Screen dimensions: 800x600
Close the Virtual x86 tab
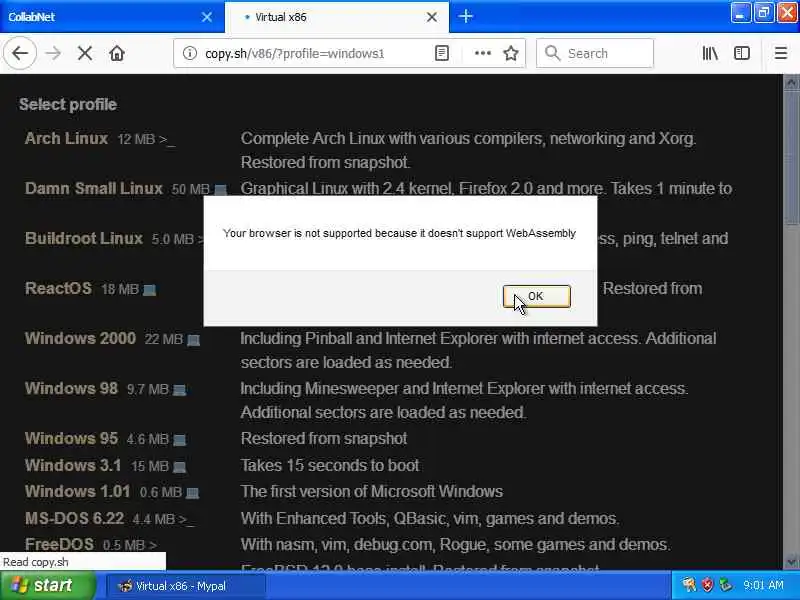[432, 17]
